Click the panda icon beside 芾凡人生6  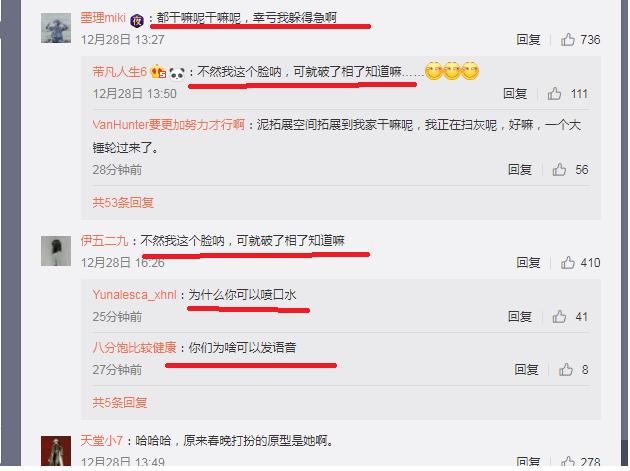177,73
